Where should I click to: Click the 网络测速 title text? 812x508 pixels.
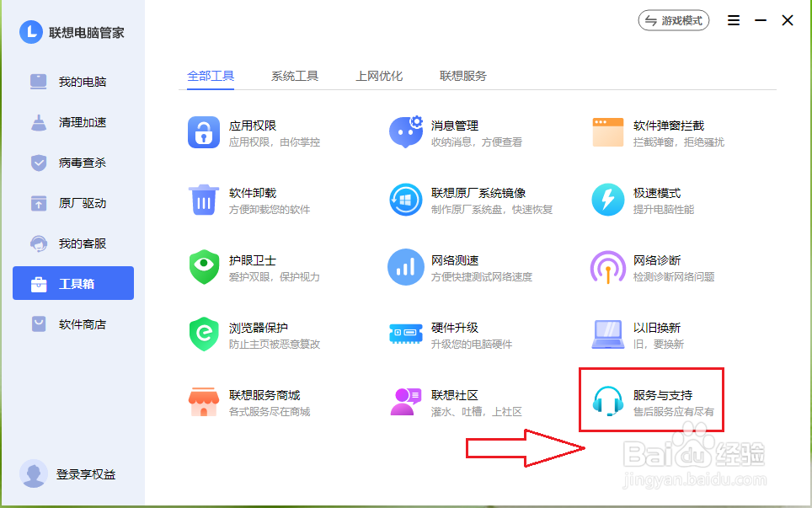[x=455, y=260]
